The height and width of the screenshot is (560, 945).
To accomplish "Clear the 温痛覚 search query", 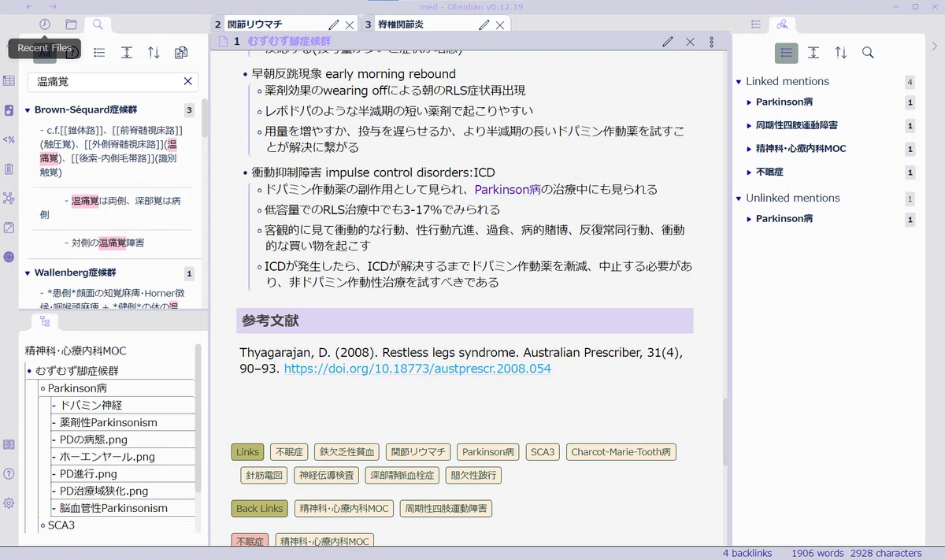I will (188, 81).
